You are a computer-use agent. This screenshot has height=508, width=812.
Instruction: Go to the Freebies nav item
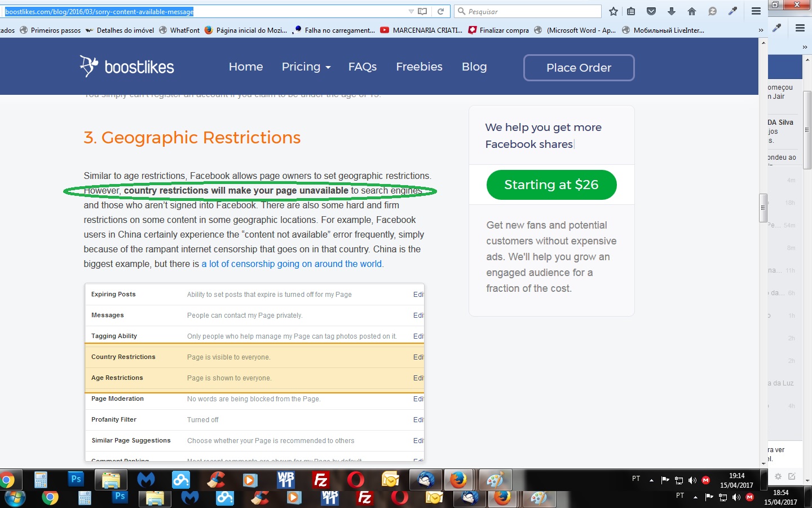420,67
